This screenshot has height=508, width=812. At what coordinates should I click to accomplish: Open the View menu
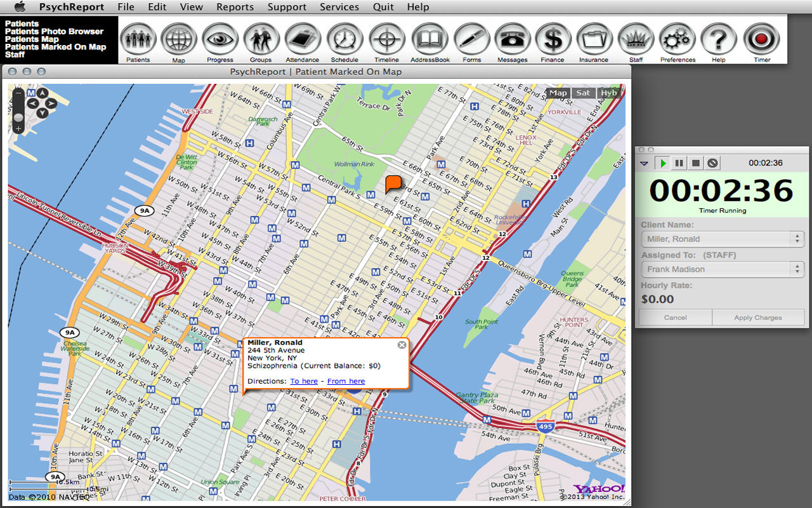[192, 7]
